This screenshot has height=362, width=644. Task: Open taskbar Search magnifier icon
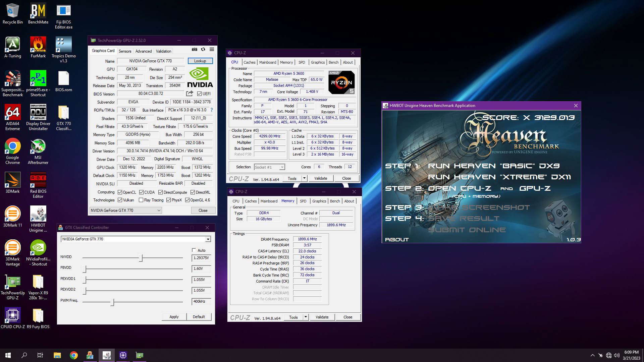[24, 355]
